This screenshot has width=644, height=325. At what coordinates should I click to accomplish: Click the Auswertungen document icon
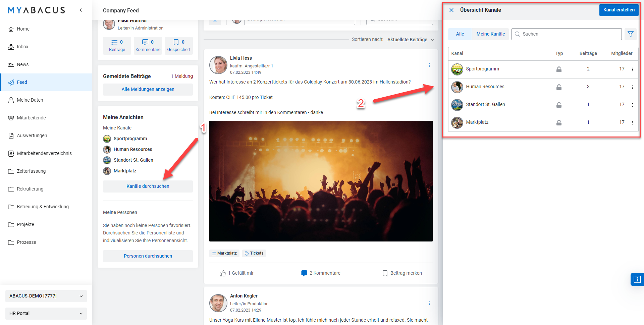coord(11,136)
